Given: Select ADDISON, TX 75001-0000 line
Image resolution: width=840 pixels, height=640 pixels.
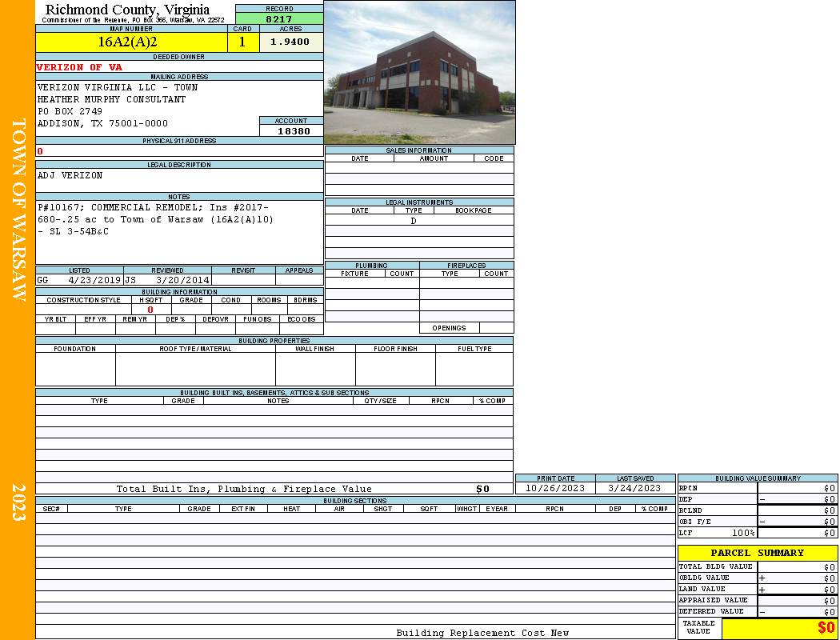Looking at the screenshot, I should click(x=102, y=123).
